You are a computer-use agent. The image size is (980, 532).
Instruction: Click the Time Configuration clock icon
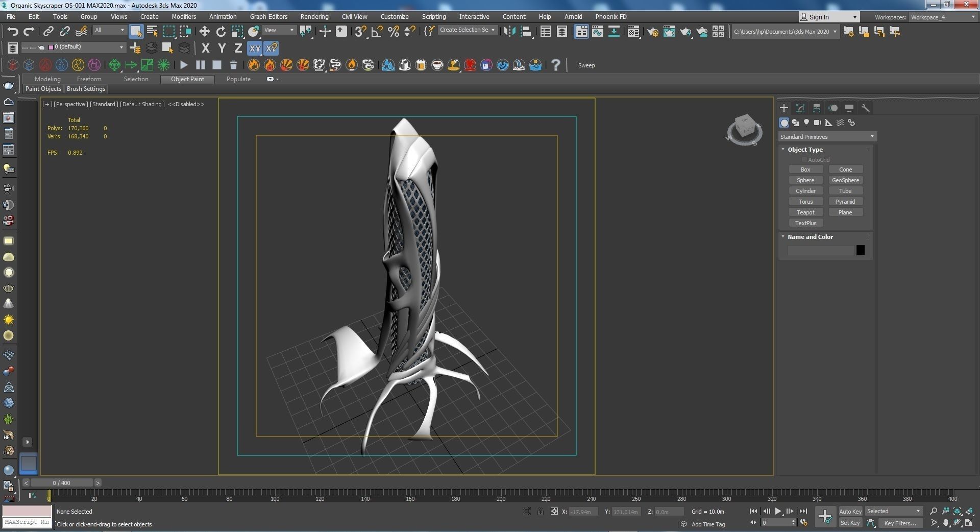tap(804, 523)
